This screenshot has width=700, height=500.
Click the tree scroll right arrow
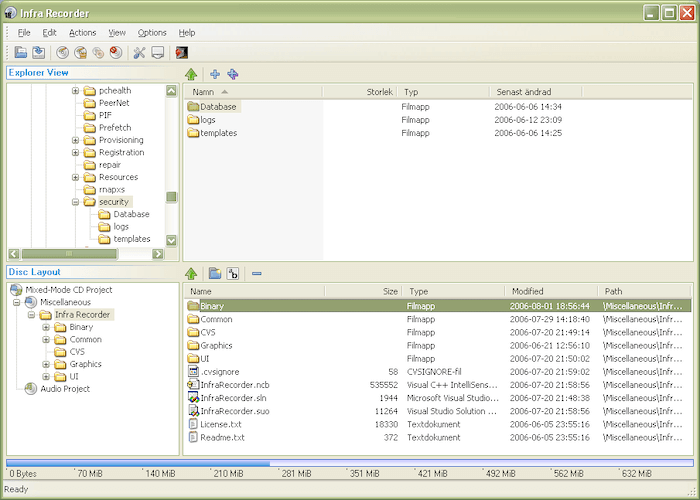tap(158, 254)
